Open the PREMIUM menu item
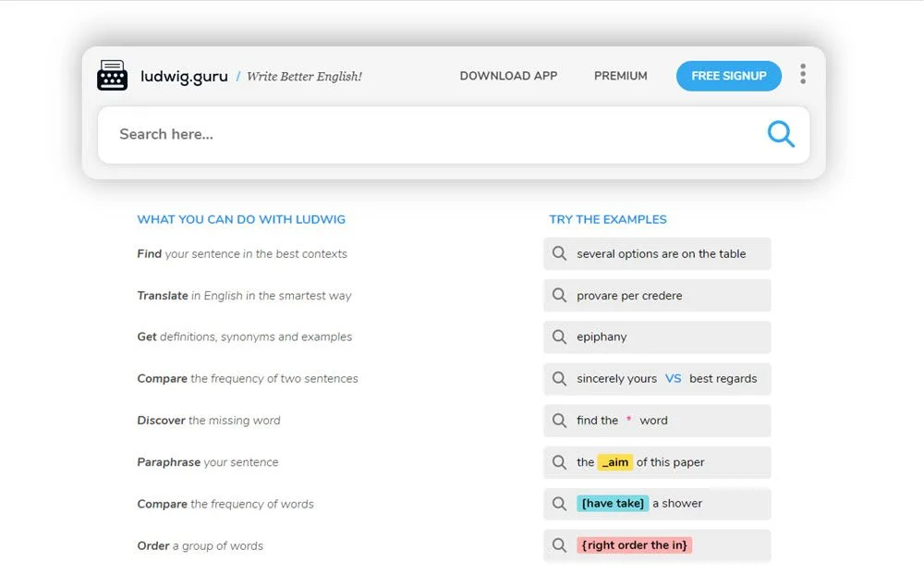 (621, 76)
